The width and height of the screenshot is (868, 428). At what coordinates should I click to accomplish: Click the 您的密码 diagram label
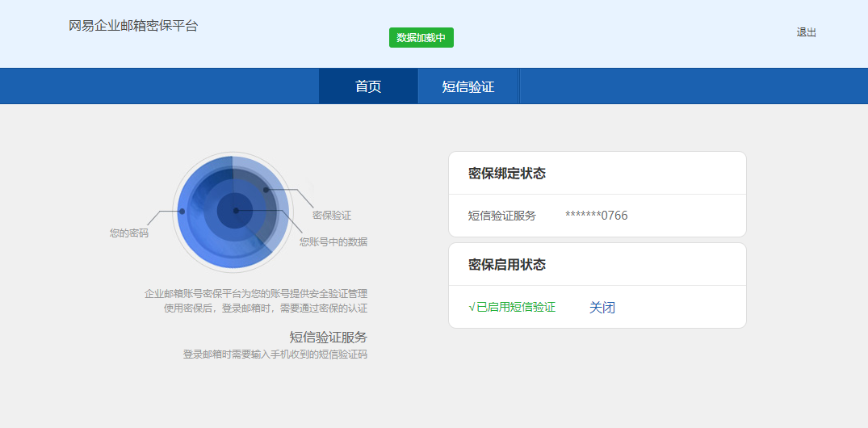point(129,233)
